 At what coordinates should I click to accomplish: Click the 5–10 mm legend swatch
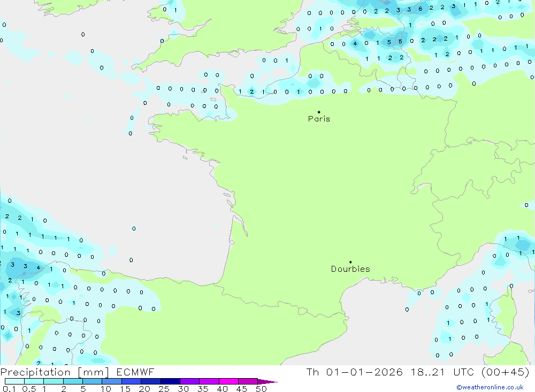(x=92, y=381)
